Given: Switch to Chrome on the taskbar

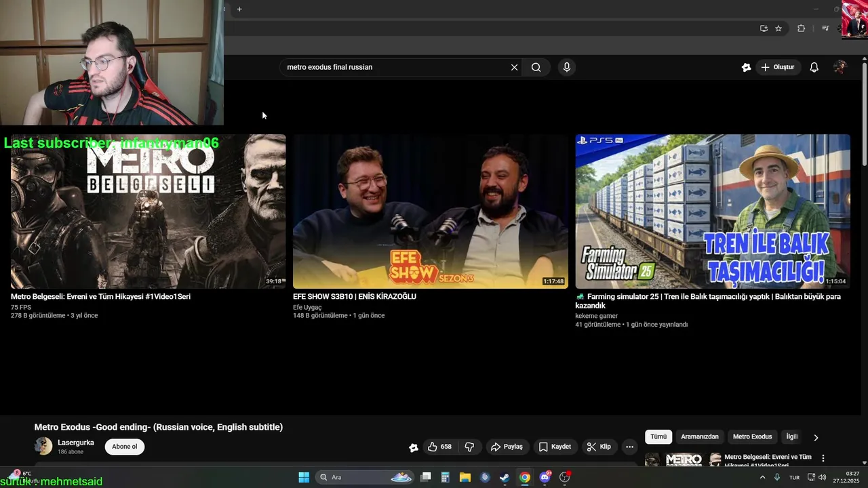Looking at the screenshot, I should [525, 477].
